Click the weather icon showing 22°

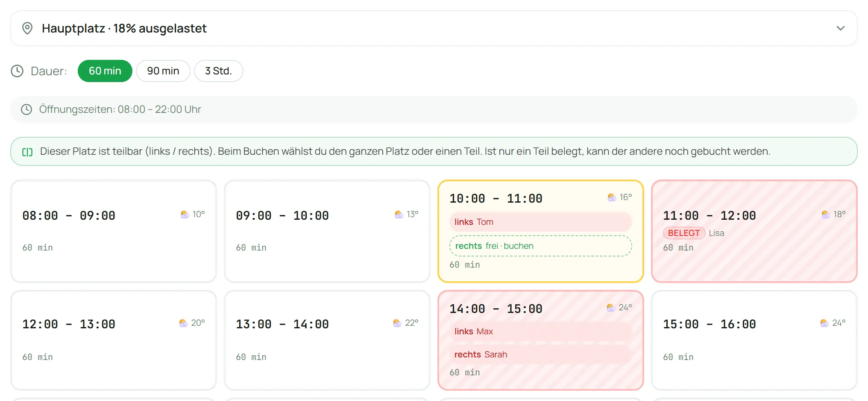click(397, 323)
